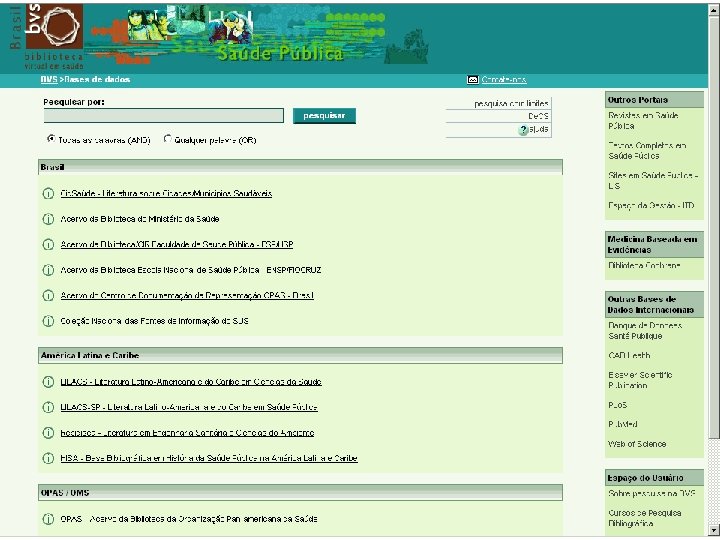Open the CidSaúde literature database link
Screen dimensions: 720x540
(166, 194)
